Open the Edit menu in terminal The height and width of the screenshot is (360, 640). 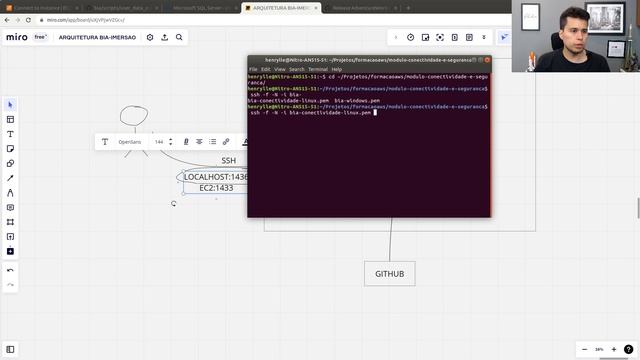pos(266,69)
